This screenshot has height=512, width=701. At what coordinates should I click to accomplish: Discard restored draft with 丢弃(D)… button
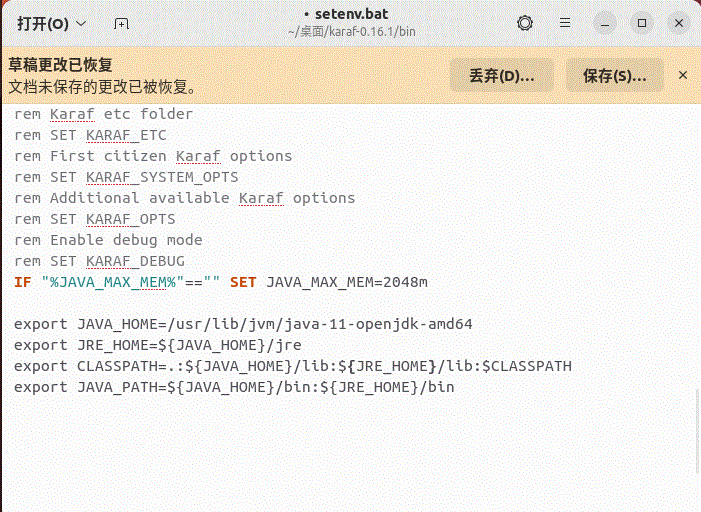point(502,75)
